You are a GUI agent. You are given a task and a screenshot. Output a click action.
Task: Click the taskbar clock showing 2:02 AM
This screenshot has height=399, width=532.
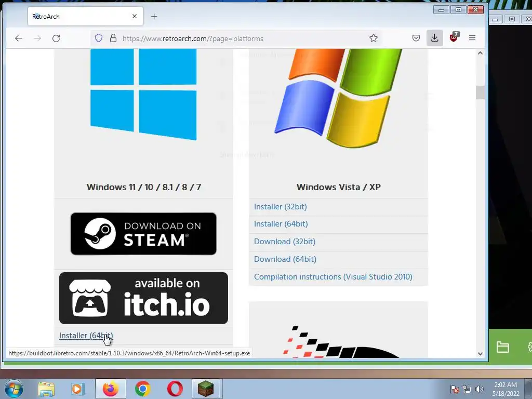click(506, 389)
